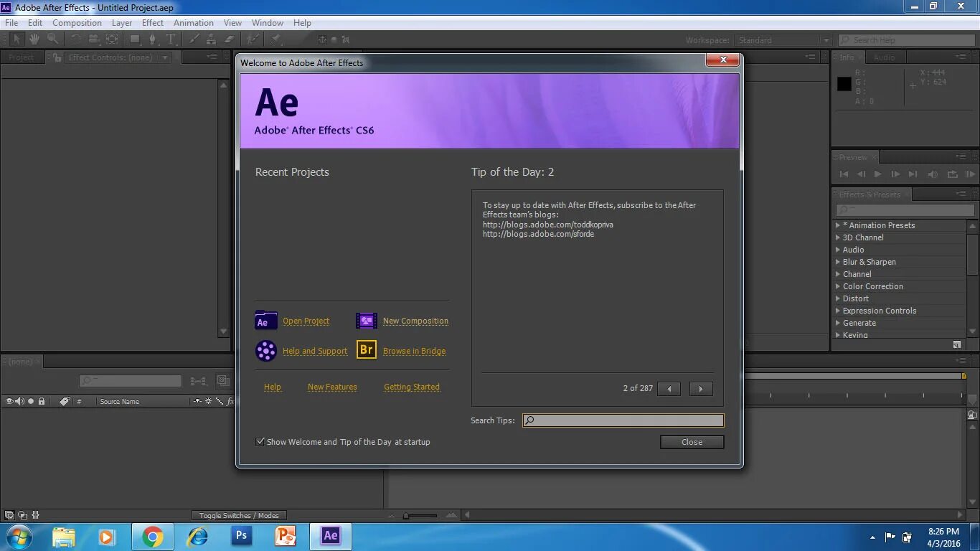The width and height of the screenshot is (980, 551).
Task: Open Internet Explorer from the taskbar
Action: coord(197,536)
